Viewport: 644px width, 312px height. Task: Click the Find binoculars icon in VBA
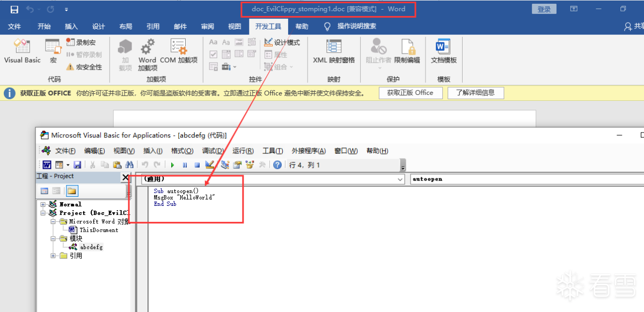point(129,165)
